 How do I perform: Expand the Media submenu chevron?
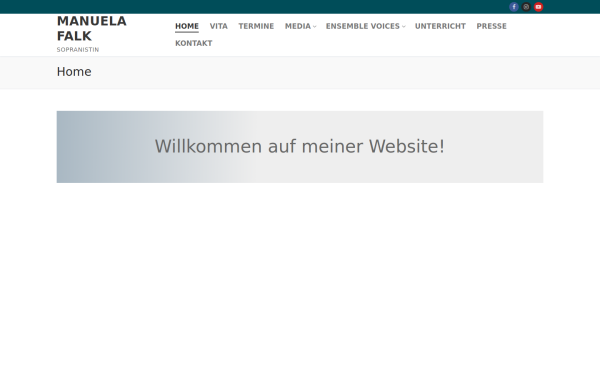[315, 26]
